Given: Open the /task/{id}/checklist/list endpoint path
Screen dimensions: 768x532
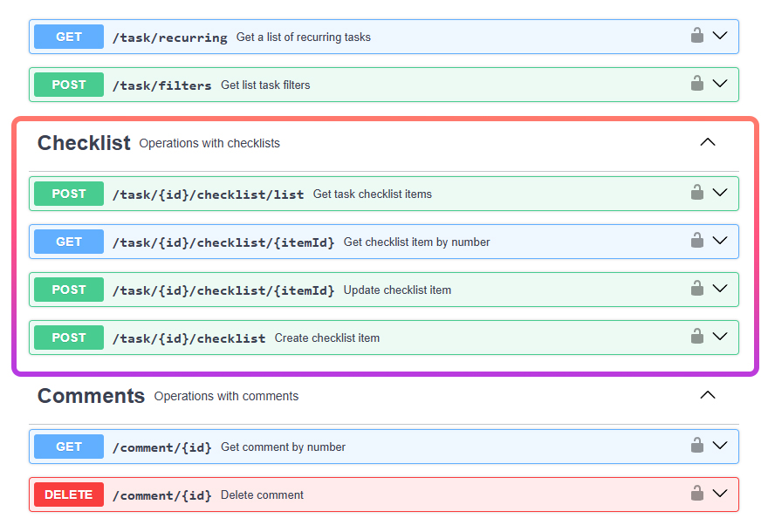Looking at the screenshot, I should tap(208, 194).
